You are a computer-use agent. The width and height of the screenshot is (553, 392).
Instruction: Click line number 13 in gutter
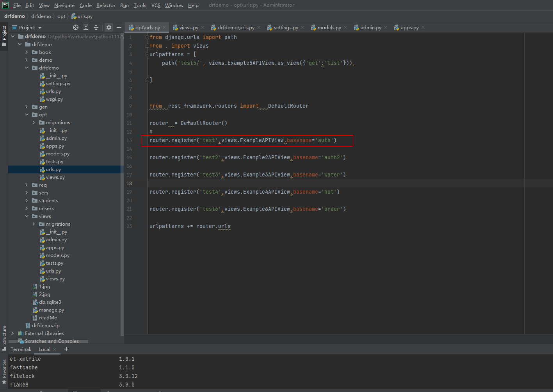pos(129,140)
